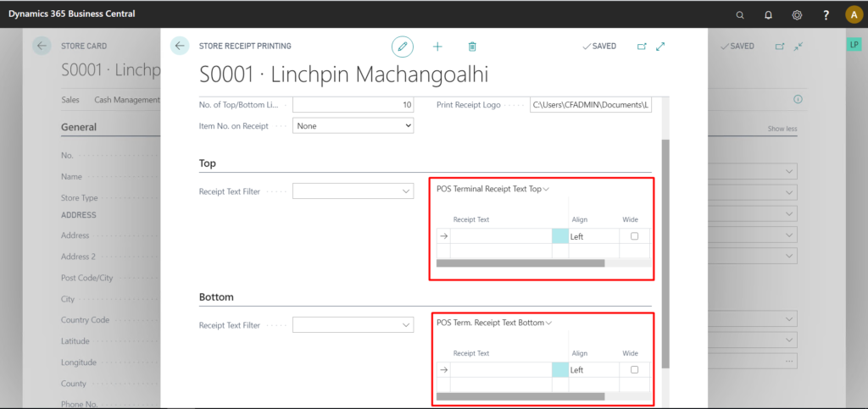Click Wide column header in Bottom grid
Viewport: 868px width, 409px height.
630,353
